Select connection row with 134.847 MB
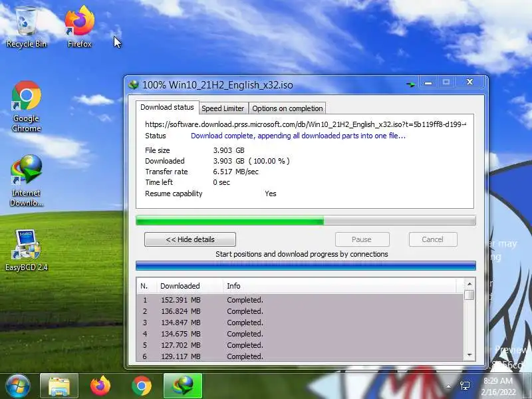 coord(300,323)
